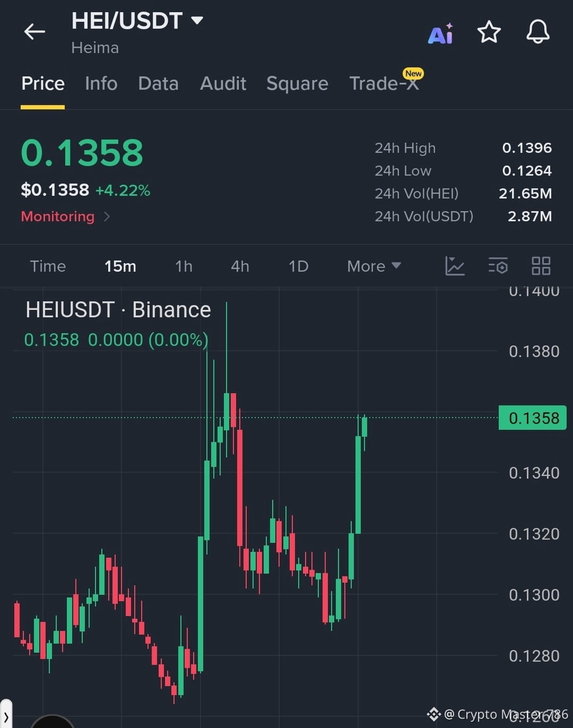
Task: Expand the Monitoring tag chevron
Action: (x=107, y=216)
